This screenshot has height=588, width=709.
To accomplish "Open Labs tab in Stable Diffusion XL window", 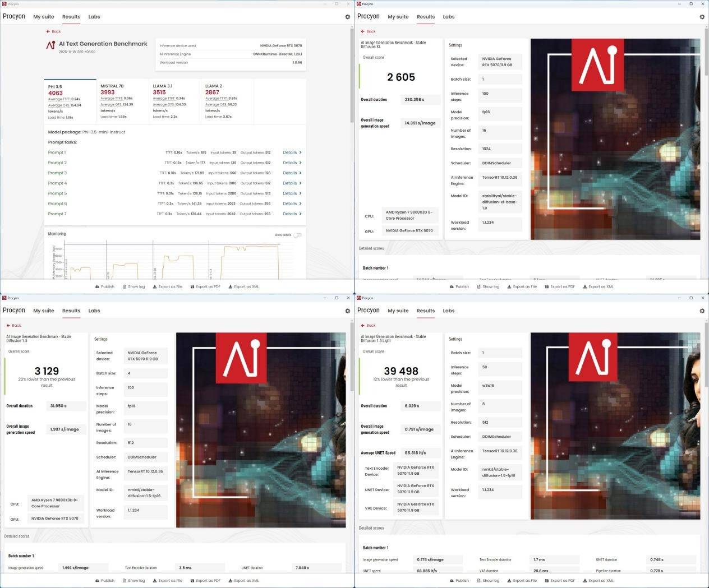I will pyautogui.click(x=449, y=17).
